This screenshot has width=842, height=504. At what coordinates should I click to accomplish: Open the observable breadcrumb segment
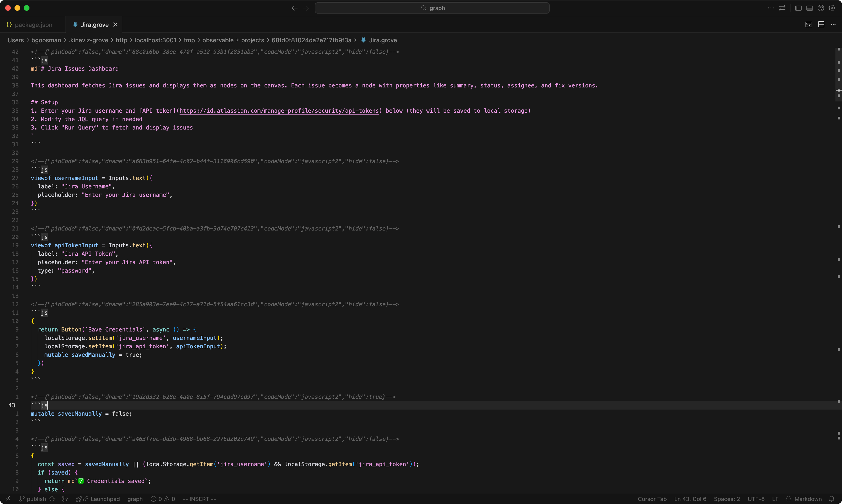[218, 40]
